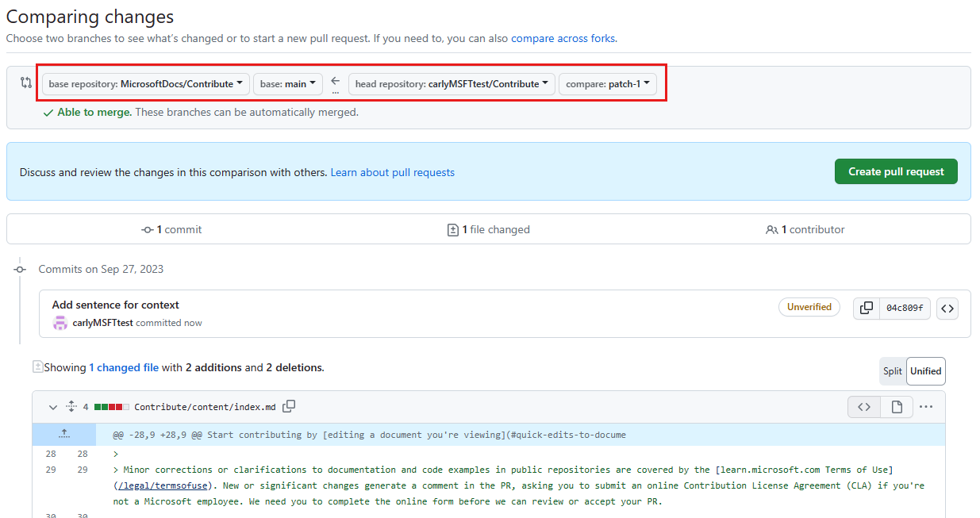Switch diff view to Split
This screenshot has width=980, height=518.
[x=893, y=370]
